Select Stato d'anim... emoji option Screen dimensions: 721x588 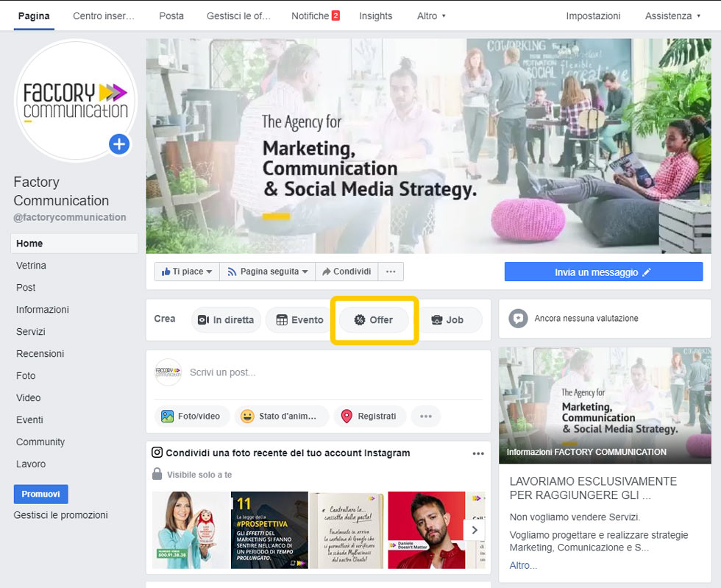[x=282, y=416]
